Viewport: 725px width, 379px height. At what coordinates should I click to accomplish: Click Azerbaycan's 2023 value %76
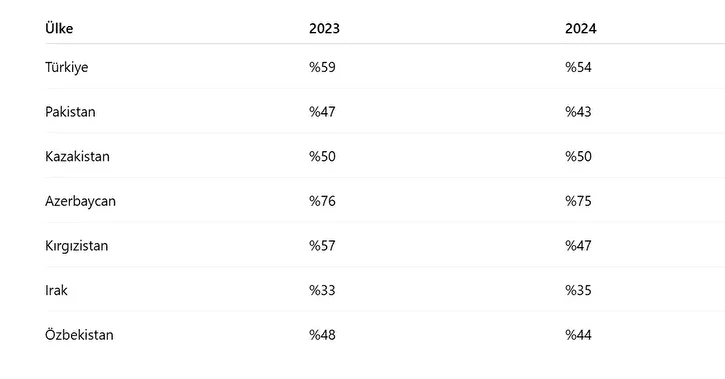(322, 201)
